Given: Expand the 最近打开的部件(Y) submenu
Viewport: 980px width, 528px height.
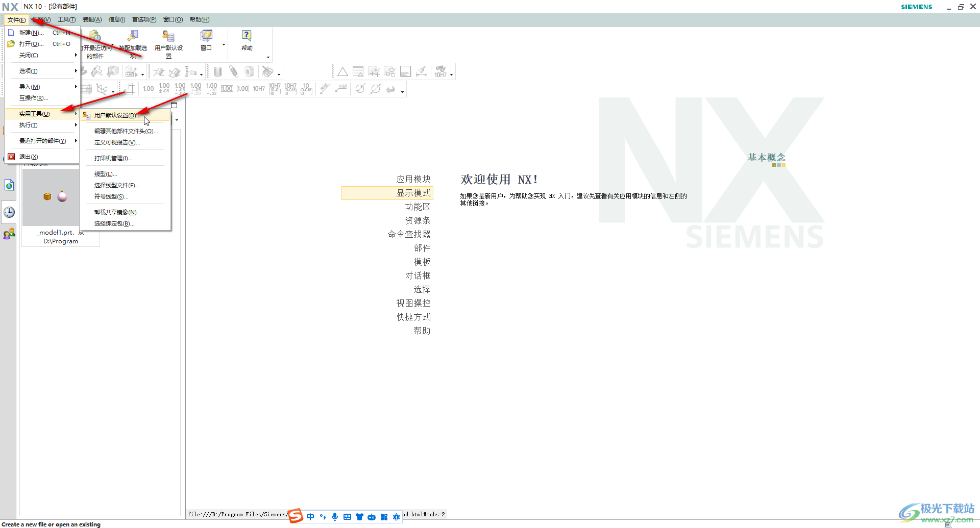Looking at the screenshot, I should (43, 141).
